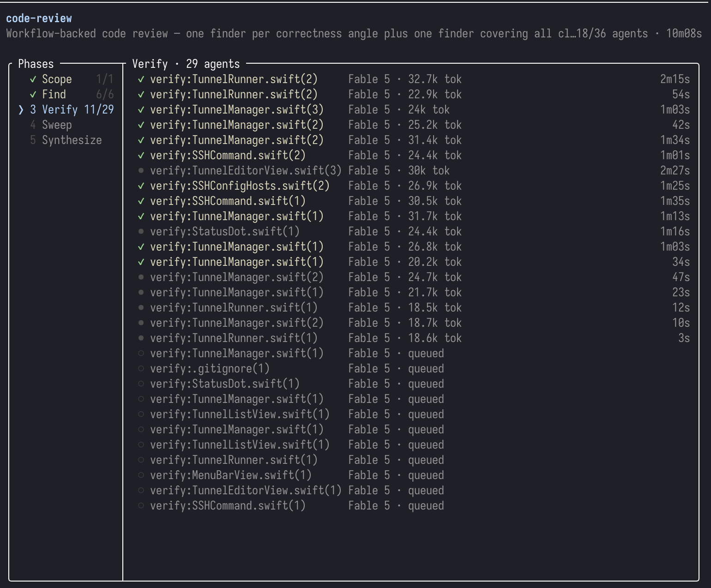Viewport: 711px width, 588px height.
Task: Click the running dot on the TunnelEditorView.swift(3) row
Action: pos(141,171)
